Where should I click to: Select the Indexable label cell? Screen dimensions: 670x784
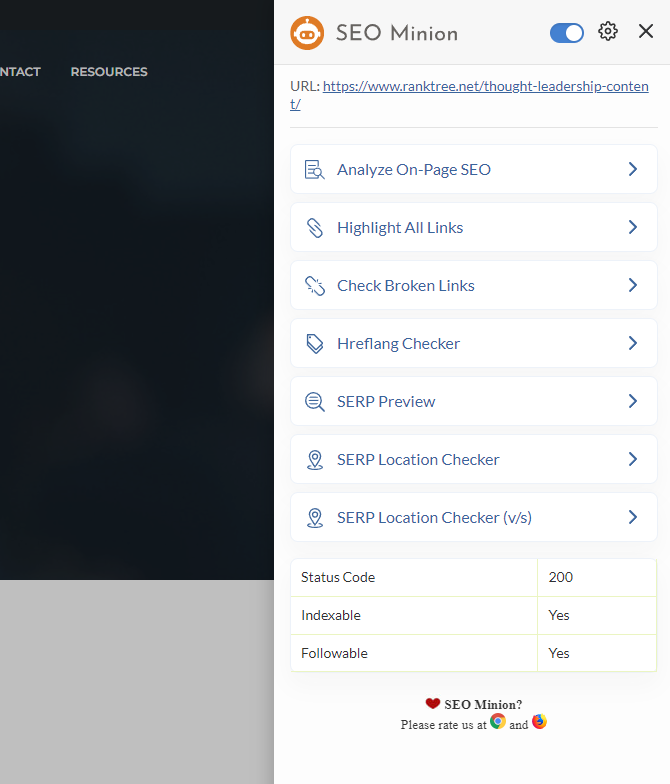click(414, 616)
